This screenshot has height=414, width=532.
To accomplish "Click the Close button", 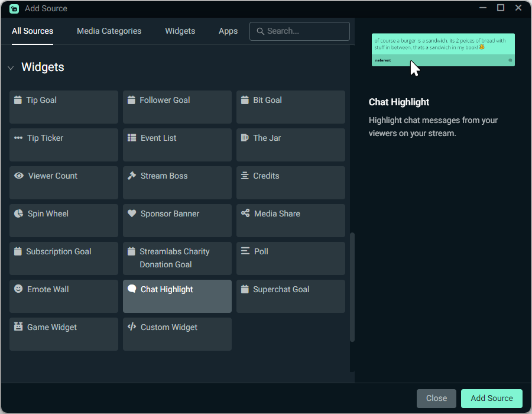I will click(436, 398).
